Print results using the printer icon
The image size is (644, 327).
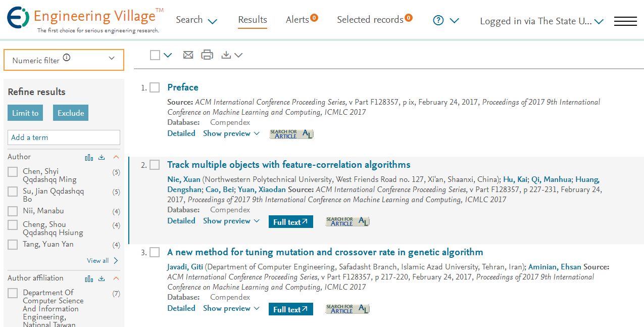pyautogui.click(x=207, y=55)
